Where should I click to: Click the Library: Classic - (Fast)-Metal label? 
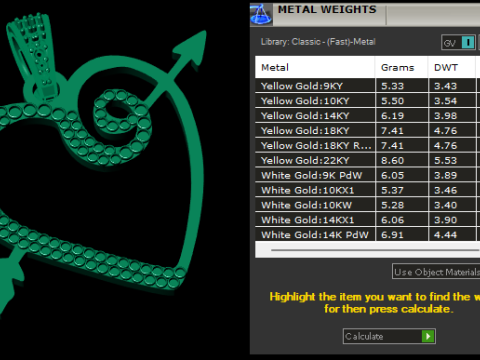(x=318, y=42)
